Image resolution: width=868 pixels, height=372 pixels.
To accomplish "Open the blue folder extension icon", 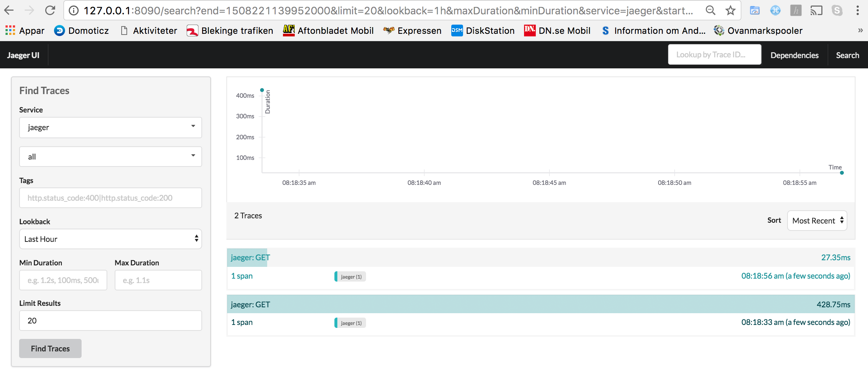I will [755, 10].
